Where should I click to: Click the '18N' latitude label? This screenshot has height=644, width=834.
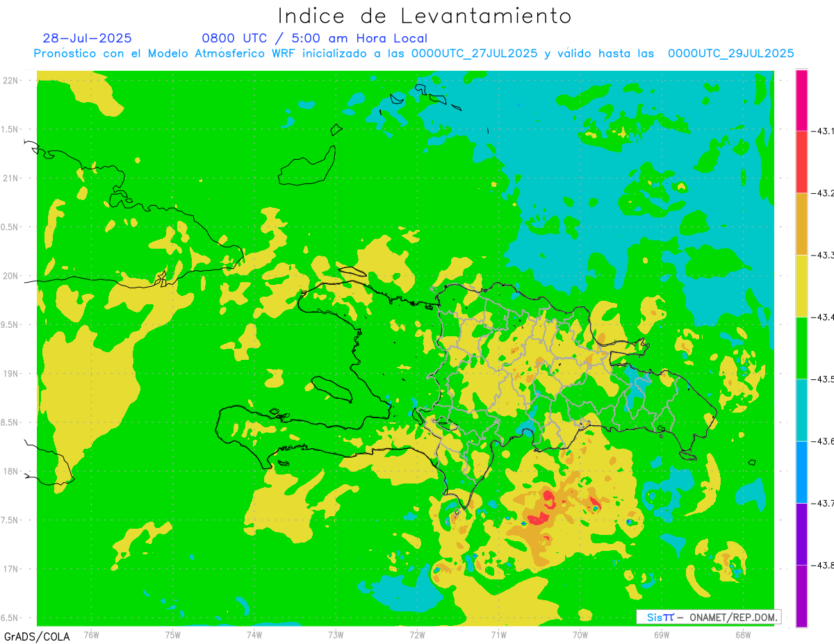10,471
